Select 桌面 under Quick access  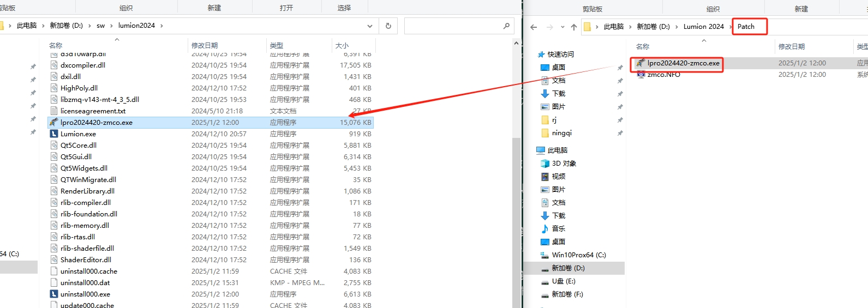point(559,67)
